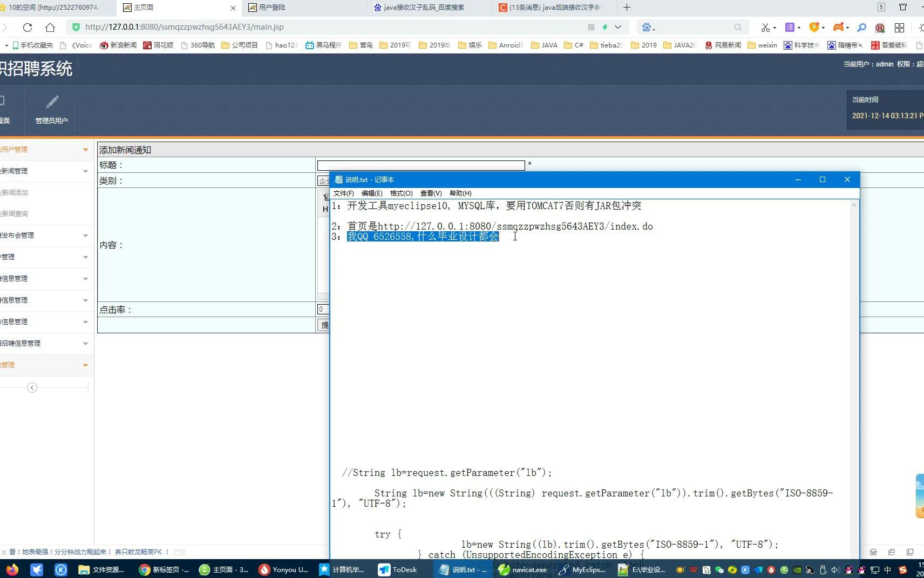924x578 pixels.
Task: Click the status bar news ticker link
Action: [x=89, y=552]
